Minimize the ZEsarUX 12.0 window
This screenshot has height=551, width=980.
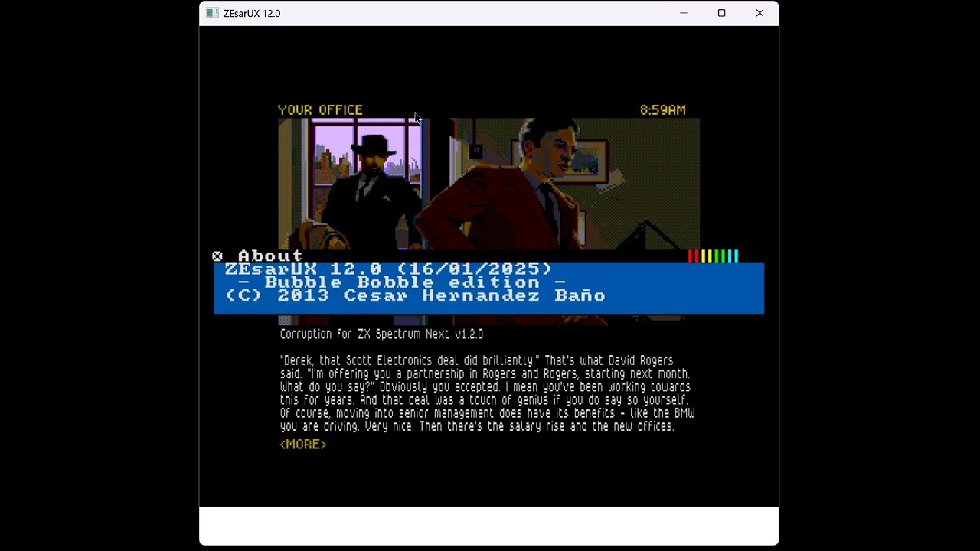[684, 13]
